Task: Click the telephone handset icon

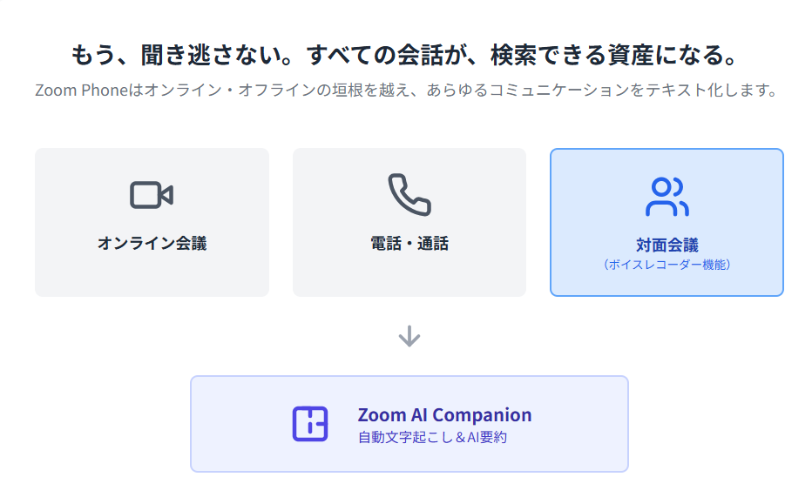Action: (409, 195)
